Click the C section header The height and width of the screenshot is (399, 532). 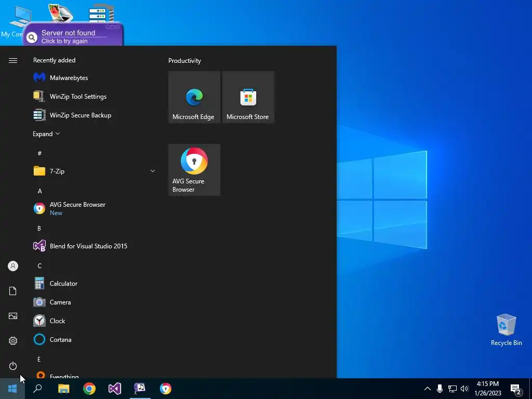[x=39, y=265]
